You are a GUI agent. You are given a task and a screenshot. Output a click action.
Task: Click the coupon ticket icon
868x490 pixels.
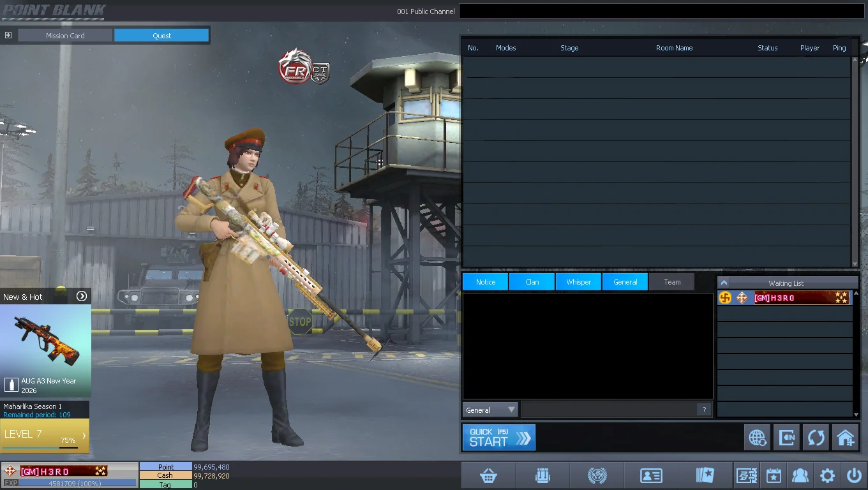tap(747, 475)
